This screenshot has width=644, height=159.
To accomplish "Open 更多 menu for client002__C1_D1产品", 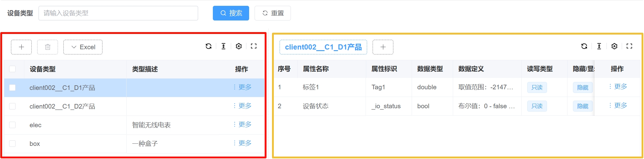I will click(x=243, y=87).
